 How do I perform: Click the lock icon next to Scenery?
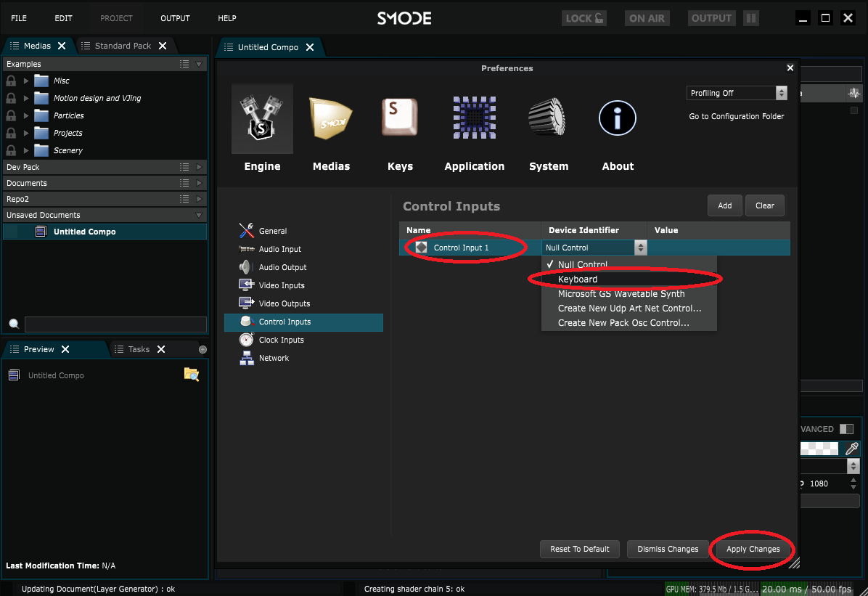point(11,150)
